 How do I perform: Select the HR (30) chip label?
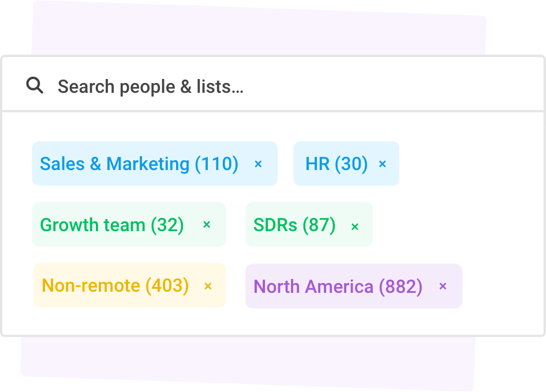coord(336,164)
